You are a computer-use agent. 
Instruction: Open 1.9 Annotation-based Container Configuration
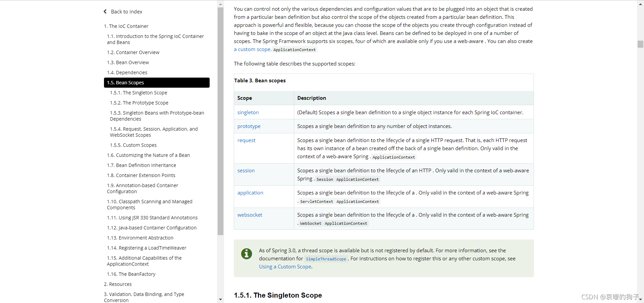143,188
